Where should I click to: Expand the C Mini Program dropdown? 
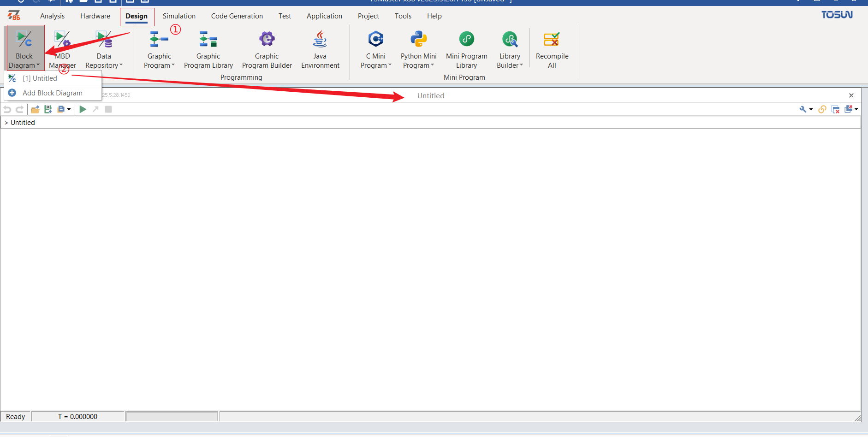click(376, 49)
